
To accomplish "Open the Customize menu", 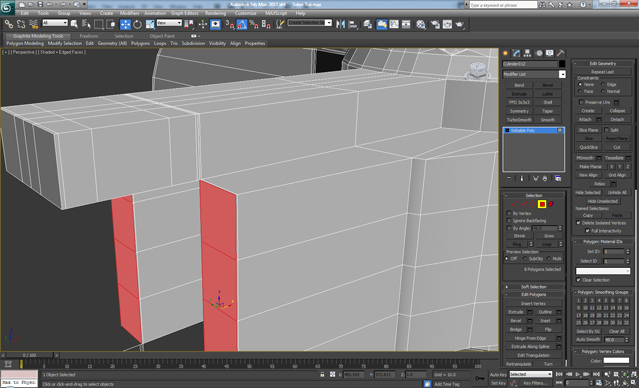I will (246, 13).
